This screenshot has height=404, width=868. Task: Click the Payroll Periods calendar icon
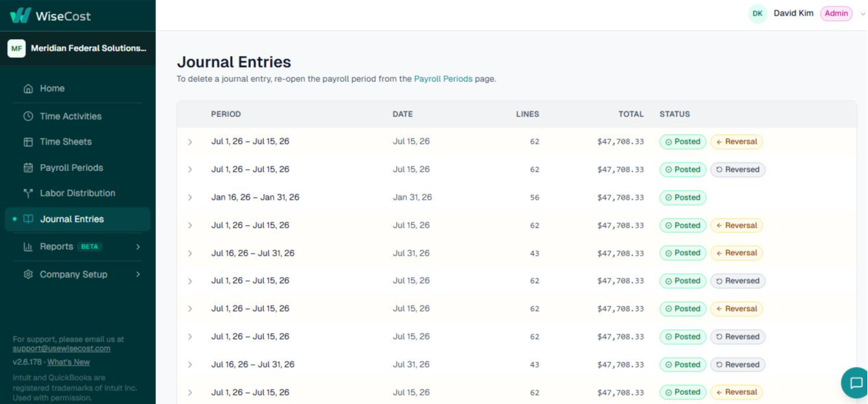pos(28,168)
